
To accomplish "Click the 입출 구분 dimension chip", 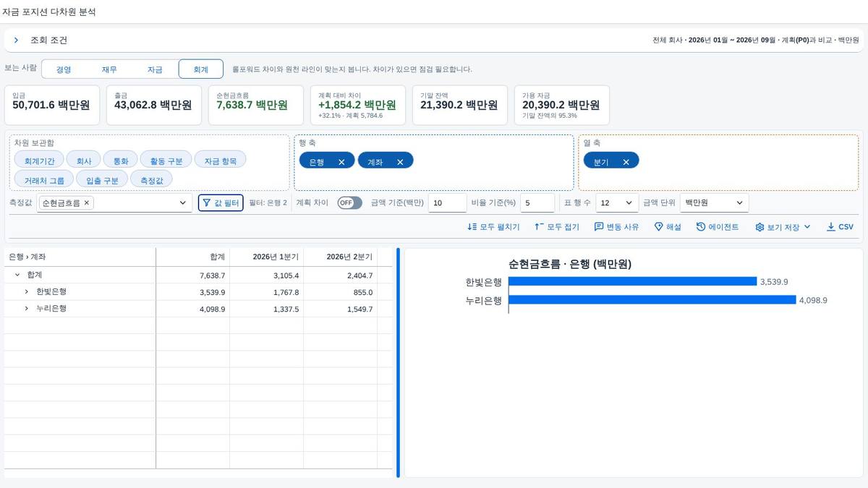I will coord(102,179).
